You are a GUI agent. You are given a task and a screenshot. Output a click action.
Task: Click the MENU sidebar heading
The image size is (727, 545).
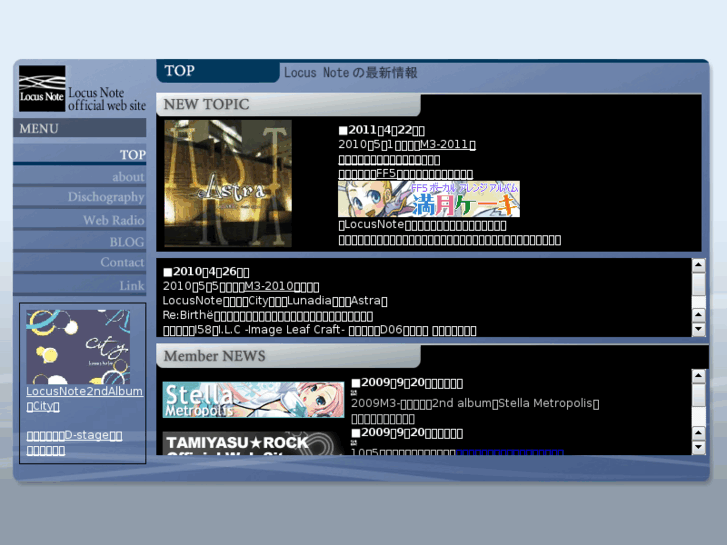(80, 128)
